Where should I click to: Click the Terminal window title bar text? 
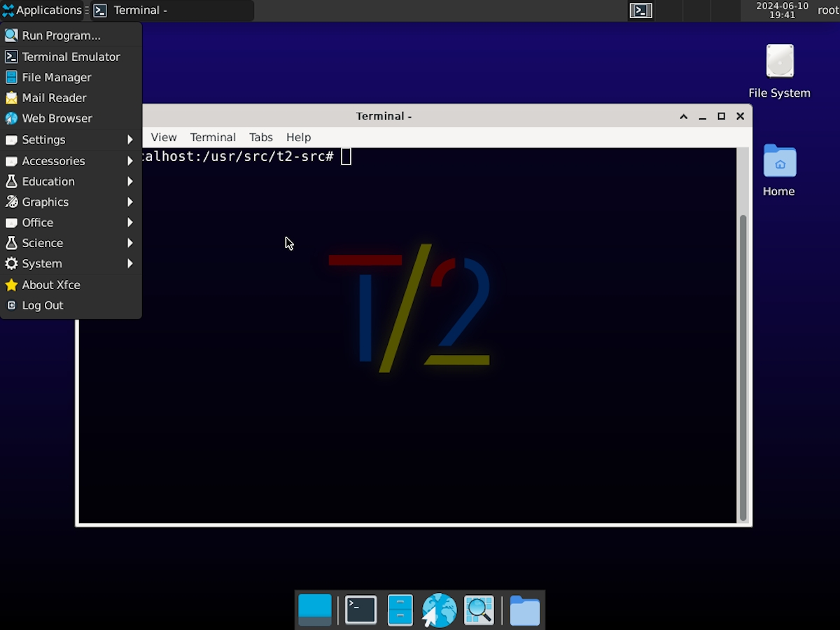pos(384,116)
